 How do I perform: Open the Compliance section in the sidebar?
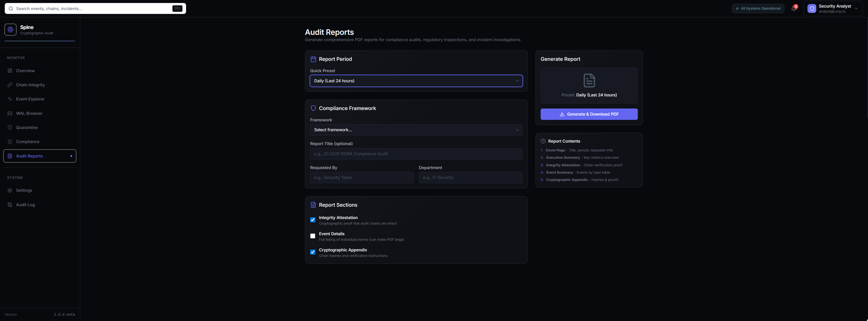tap(28, 142)
